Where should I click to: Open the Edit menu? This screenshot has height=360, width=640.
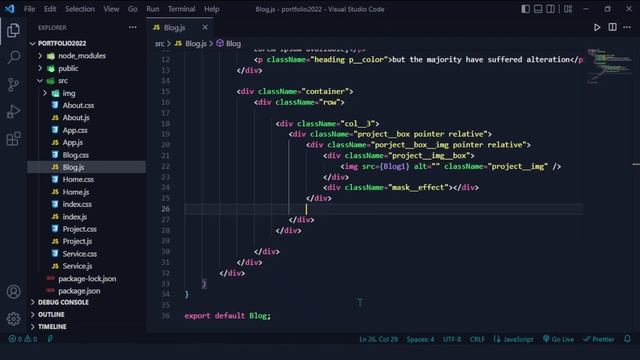50,9
